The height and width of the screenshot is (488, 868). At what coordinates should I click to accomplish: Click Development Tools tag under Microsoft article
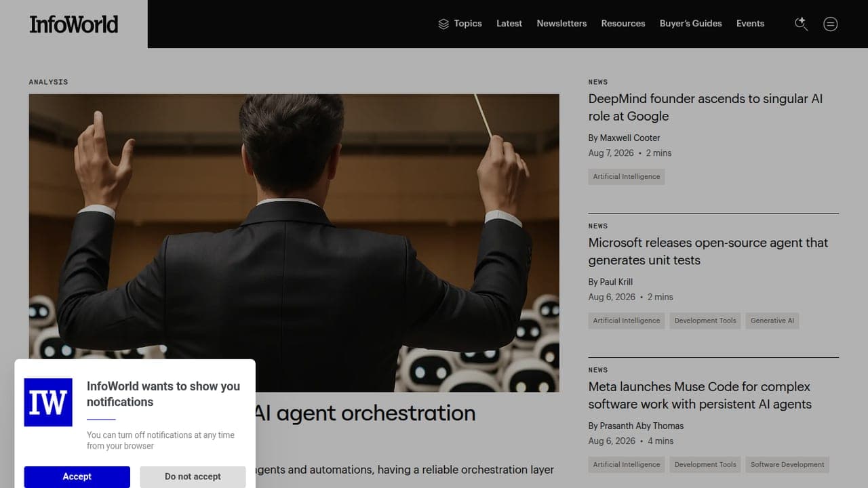pos(705,321)
